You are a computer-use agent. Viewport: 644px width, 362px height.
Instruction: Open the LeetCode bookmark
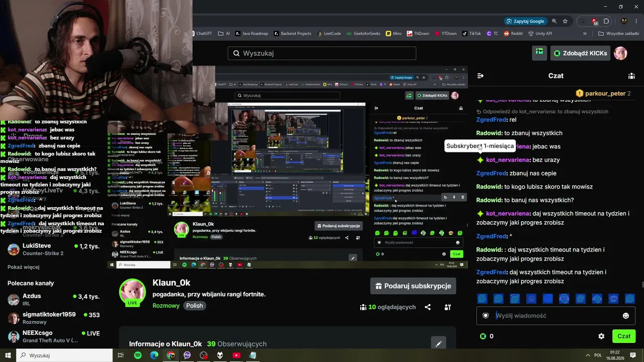[x=329, y=34]
